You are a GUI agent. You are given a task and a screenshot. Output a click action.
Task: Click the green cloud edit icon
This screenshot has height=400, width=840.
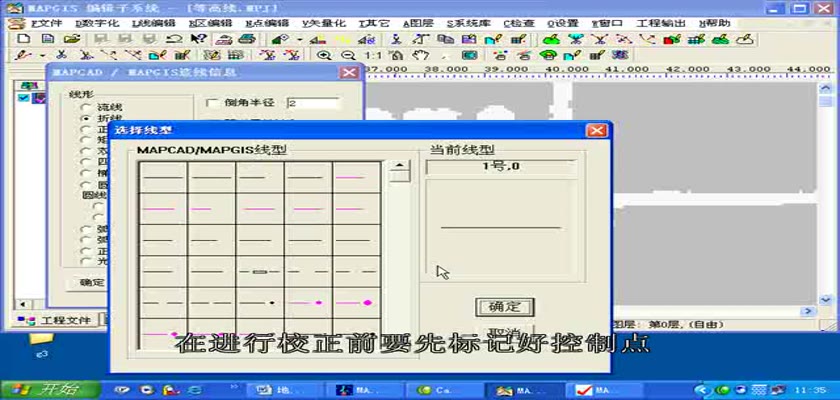(x=551, y=39)
